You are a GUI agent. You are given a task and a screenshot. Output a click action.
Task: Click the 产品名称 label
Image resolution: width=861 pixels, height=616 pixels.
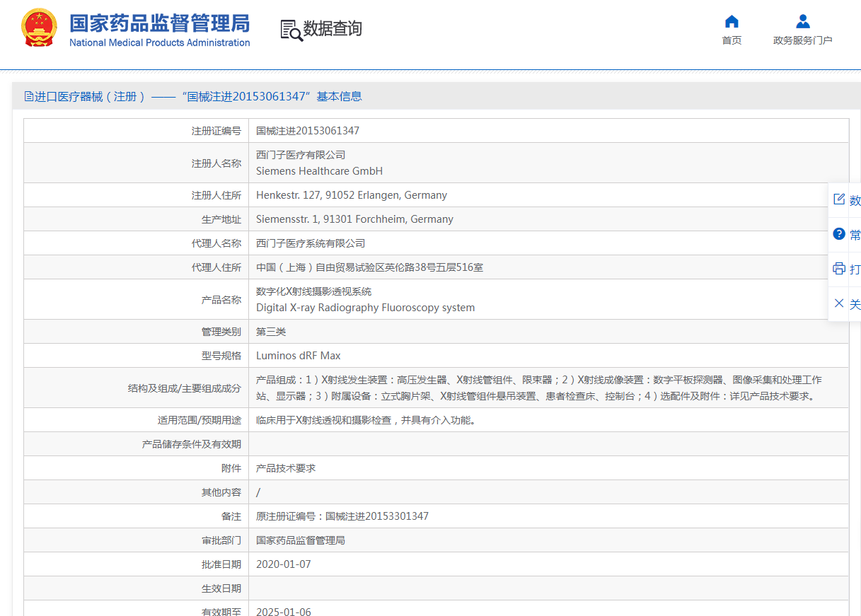[x=221, y=300]
